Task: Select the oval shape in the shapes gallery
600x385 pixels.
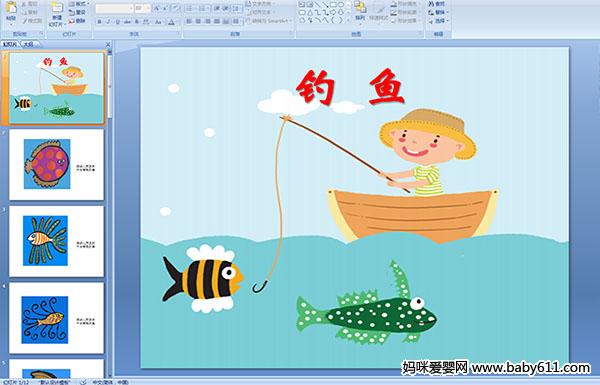Action: point(341,5)
